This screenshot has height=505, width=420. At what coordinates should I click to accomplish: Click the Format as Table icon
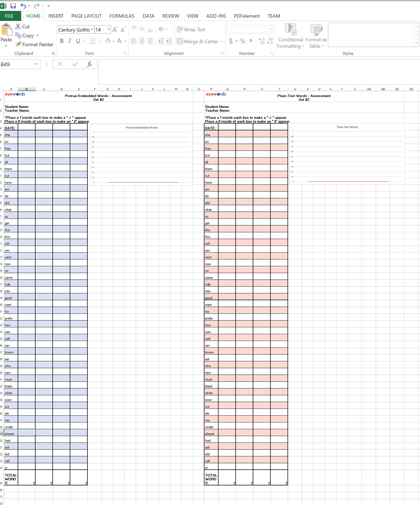[316, 36]
